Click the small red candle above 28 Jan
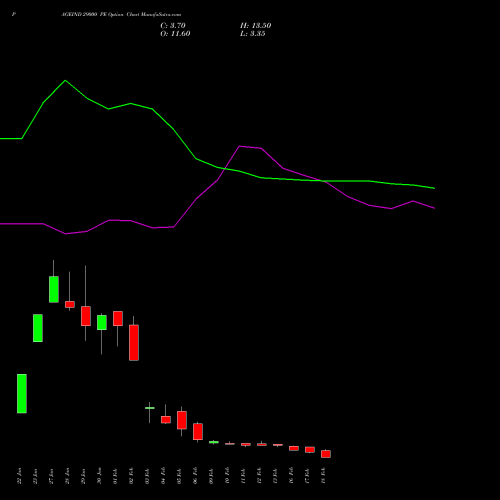 click(70, 304)
